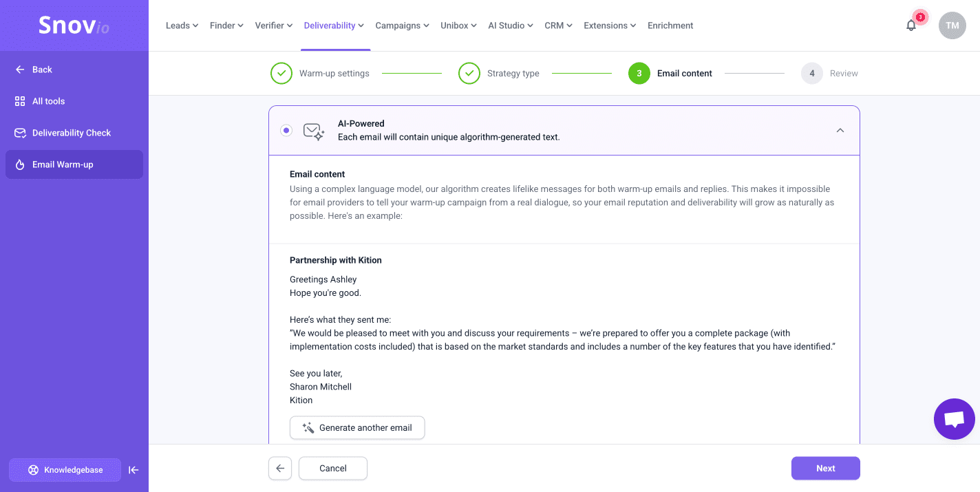This screenshot has height=492, width=980.
Task: Click Generate another email
Action: point(357,427)
